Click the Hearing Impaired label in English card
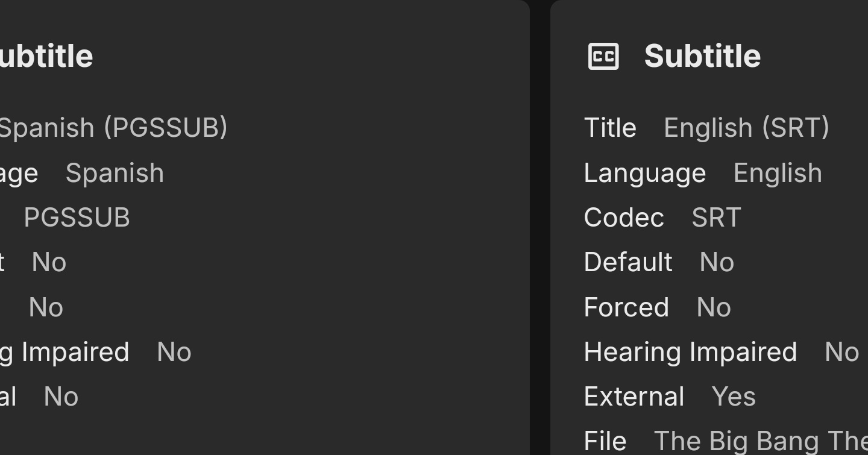Image resolution: width=868 pixels, height=455 pixels. pyautogui.click(x=690, y=352)
